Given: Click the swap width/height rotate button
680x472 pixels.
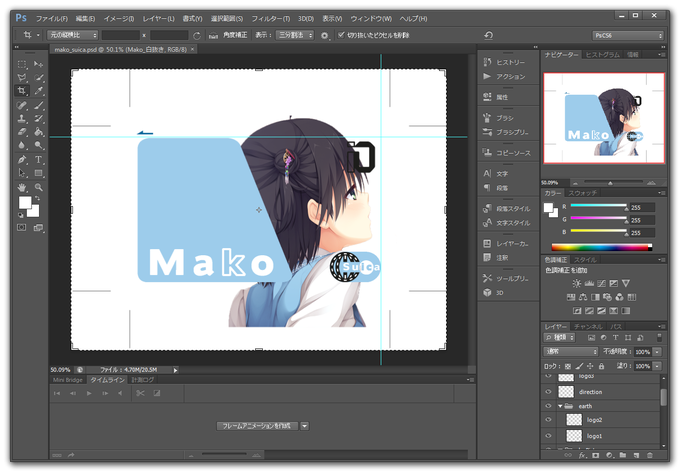Looking at the screenshot, I should point(197,36).
